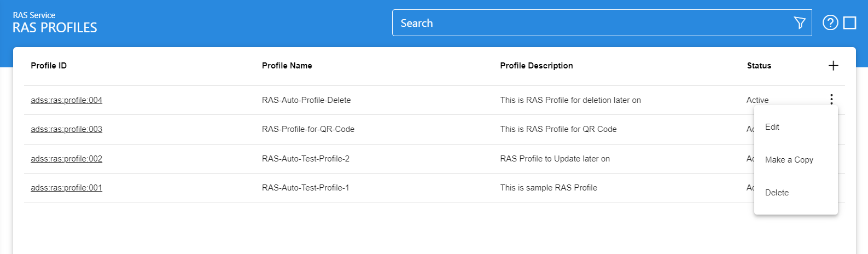Click the square icon beside the help icon
The width and height of the screenshot is (868, 254).
tap(849, 23)
